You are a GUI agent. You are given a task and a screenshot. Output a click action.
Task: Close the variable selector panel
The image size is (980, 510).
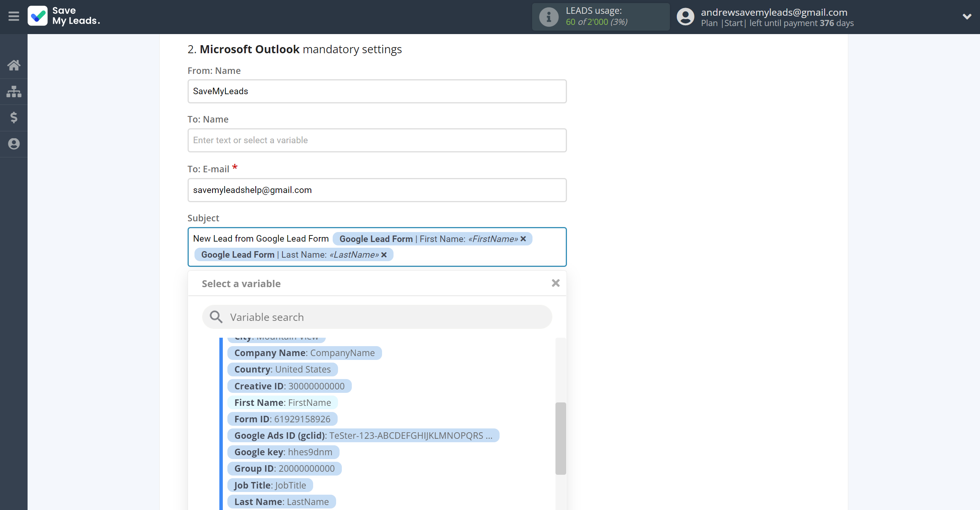[x=555, y=283]
